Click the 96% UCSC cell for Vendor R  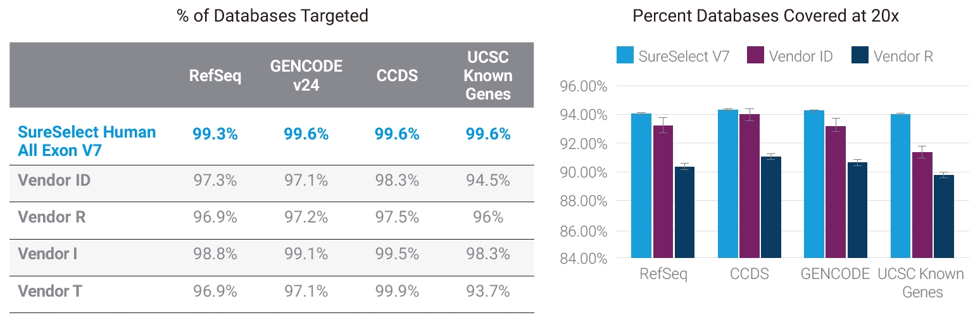[x=487, y=217]
